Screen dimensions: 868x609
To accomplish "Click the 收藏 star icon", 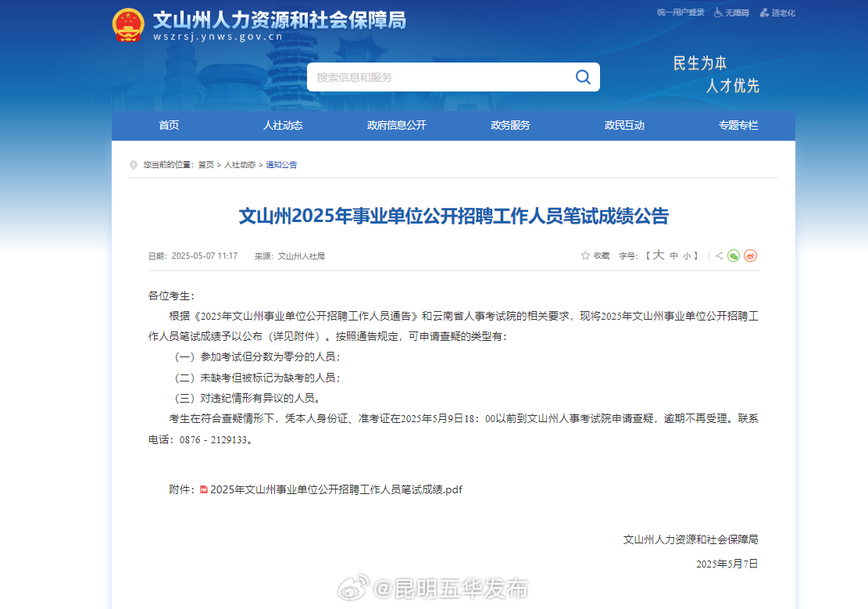I will 585,256.
